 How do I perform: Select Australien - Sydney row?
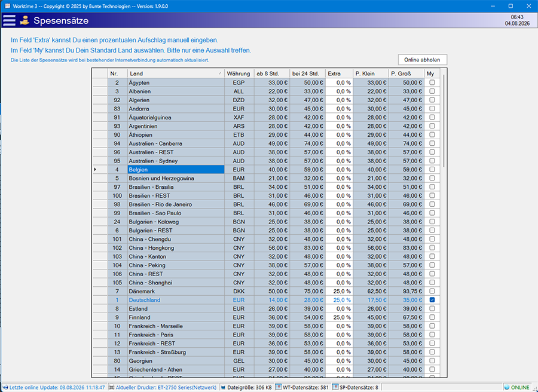(x=266, y=161)
